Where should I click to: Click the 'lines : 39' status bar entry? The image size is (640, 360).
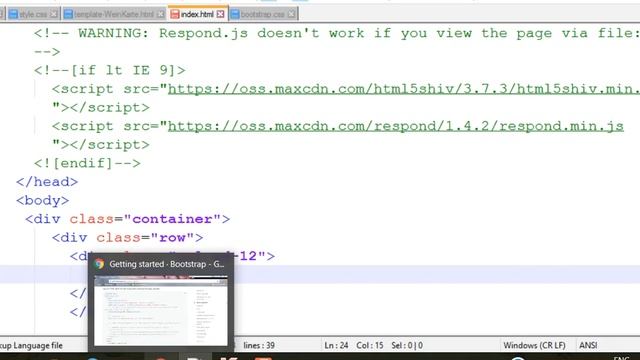(259, 345)
